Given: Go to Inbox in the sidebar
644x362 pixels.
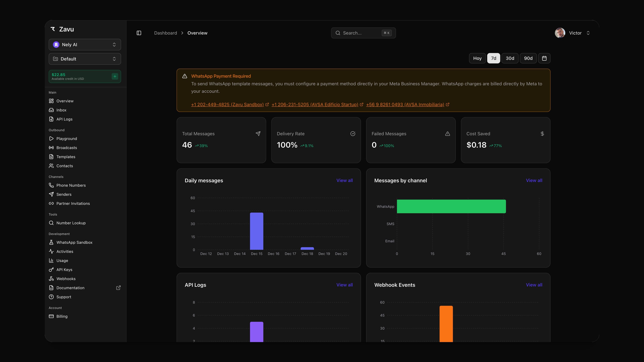Looking at the screenshot, I should click(61, 110).
